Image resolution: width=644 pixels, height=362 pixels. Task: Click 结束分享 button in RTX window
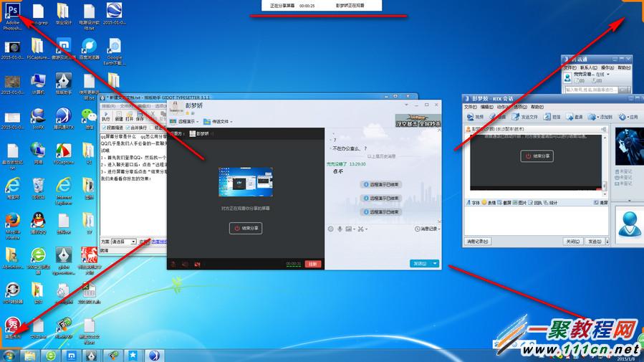537,156
